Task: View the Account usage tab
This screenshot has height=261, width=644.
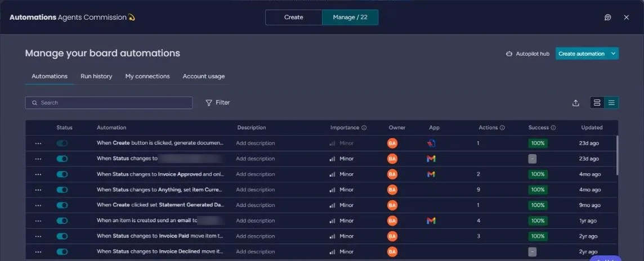Action: (x=204, y=76)
